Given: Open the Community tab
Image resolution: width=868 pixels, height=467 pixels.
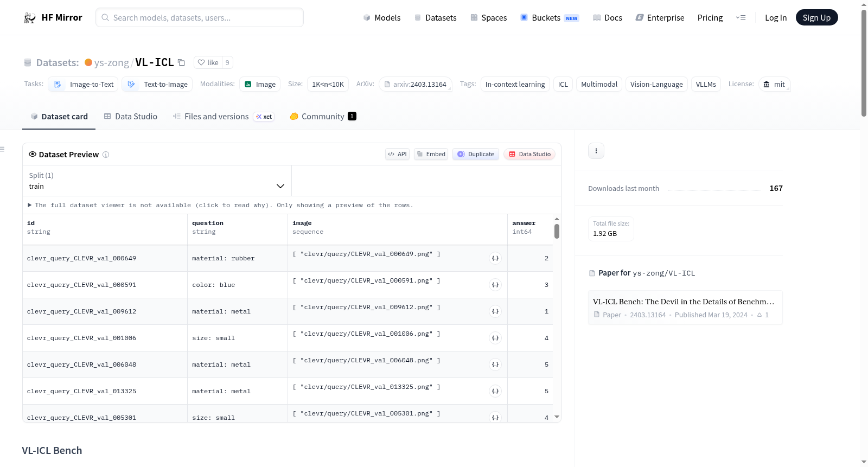Looking at the screenshot, I should [x=323, y=117].
